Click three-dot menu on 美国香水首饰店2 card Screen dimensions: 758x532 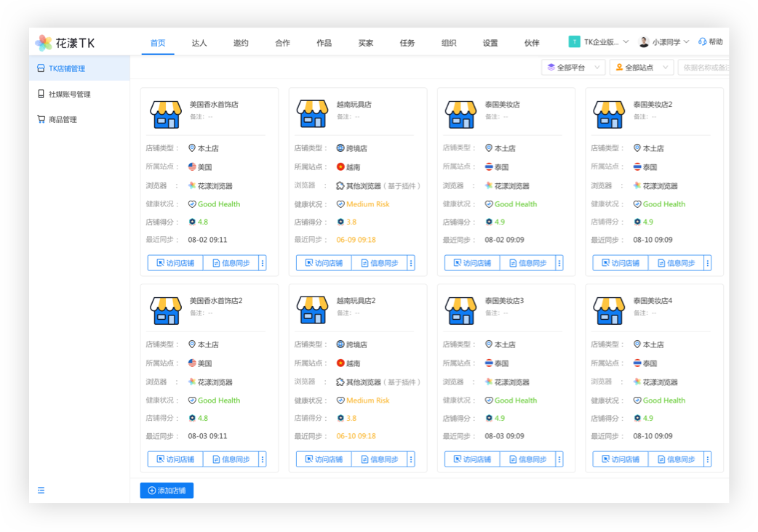click(x=263, y=459)
